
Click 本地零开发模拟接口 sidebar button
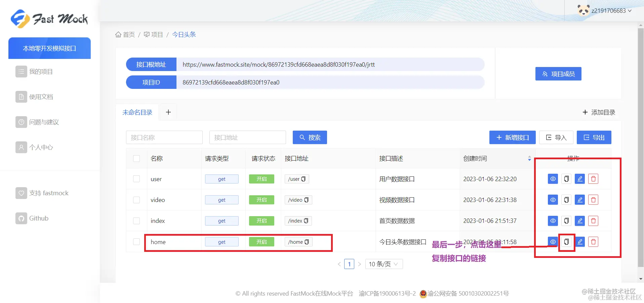coord(49,48)
